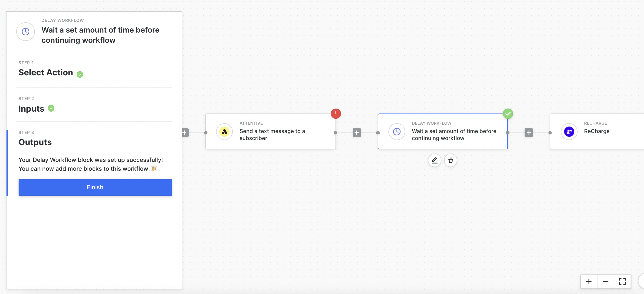Click the Attentive logo icon in workflow block
This screenshot has width=644, height=294.
pos(224,132)
